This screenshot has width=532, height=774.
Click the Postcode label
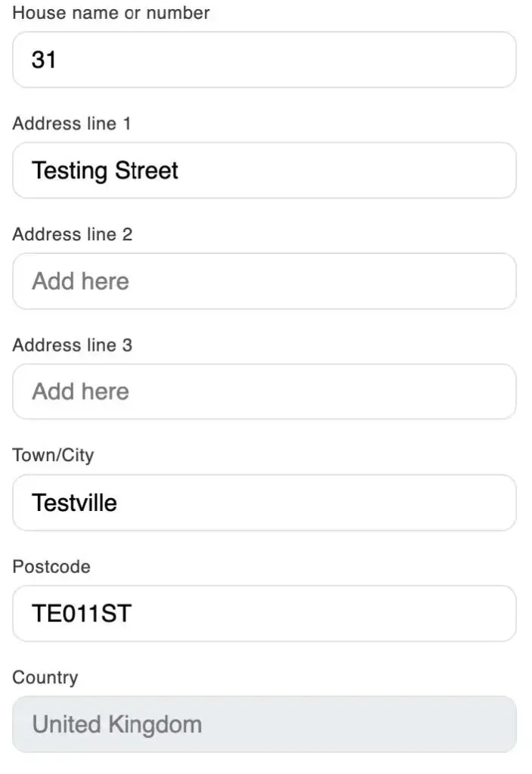tap(50, 566)
